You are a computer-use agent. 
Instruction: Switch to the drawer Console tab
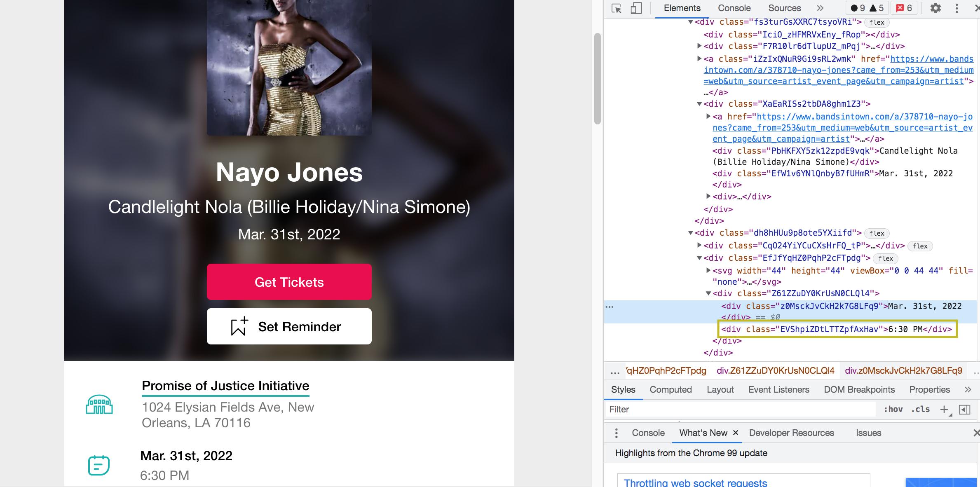click(648, 433)
